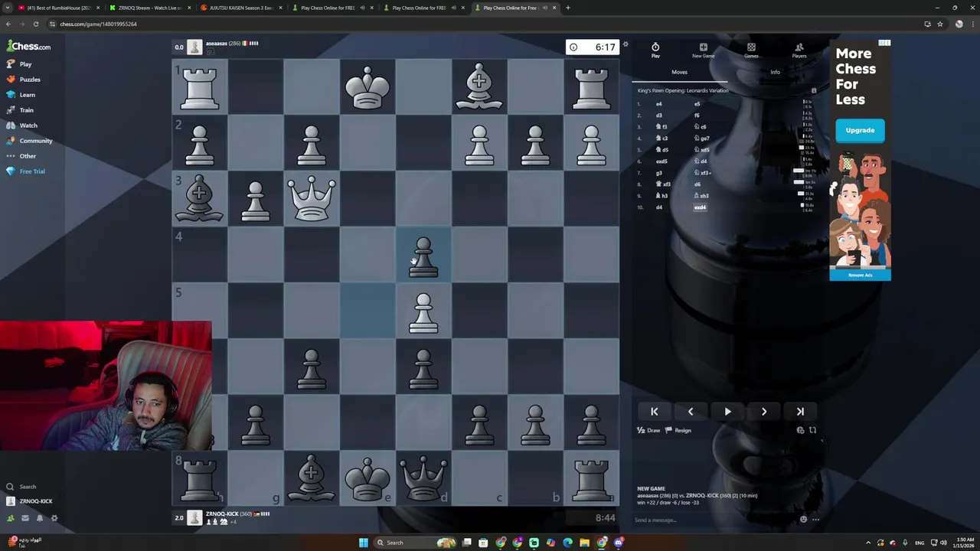Advance one move forward
980x551 pixels.
click(x=764, y=412)
